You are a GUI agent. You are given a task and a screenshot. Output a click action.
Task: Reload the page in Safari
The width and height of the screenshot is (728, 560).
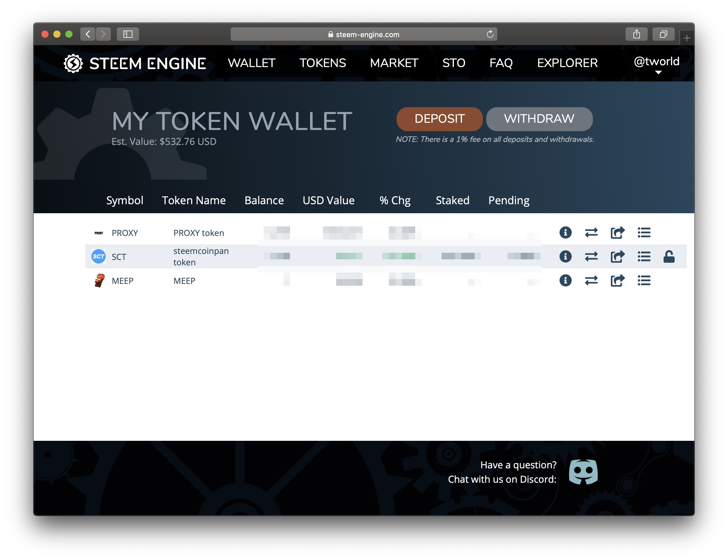[490, 34]
